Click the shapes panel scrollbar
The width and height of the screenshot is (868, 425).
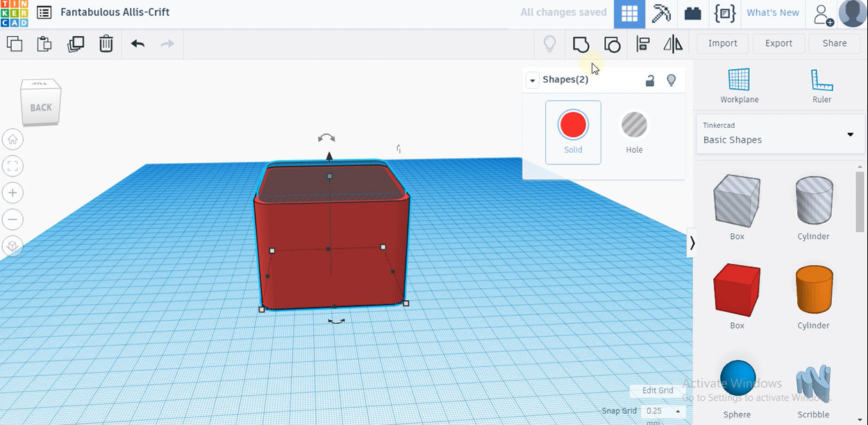click(860, 201)
